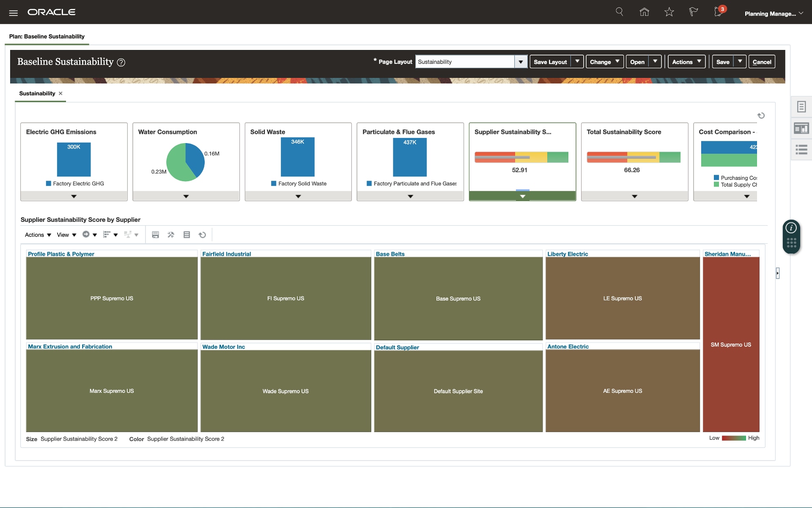This screenshot has width=812, height=508.
Task: Open the Watchlist flag icon
Action: (x=693, y=12)
